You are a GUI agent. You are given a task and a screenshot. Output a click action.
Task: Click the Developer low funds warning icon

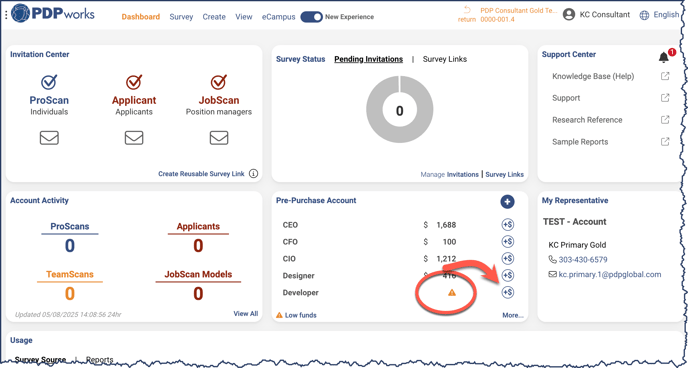click(x=452, y=292)
